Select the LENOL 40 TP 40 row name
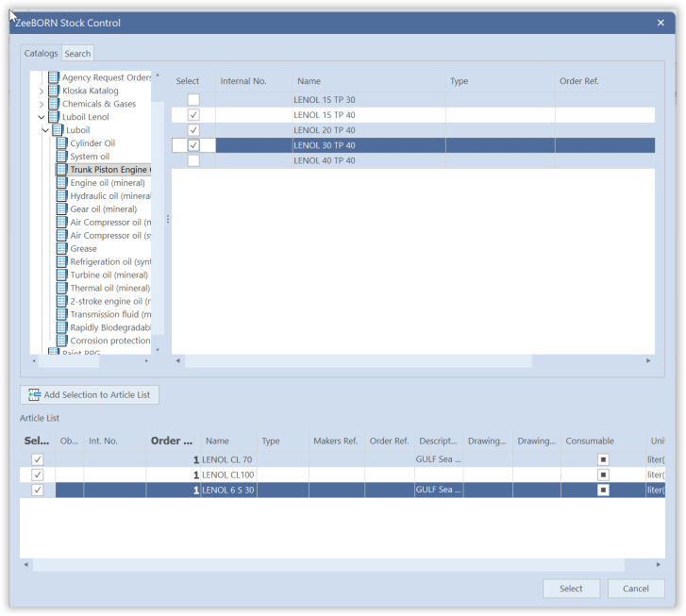Viewport: 686px width, 616px height. tap(325, 160)
